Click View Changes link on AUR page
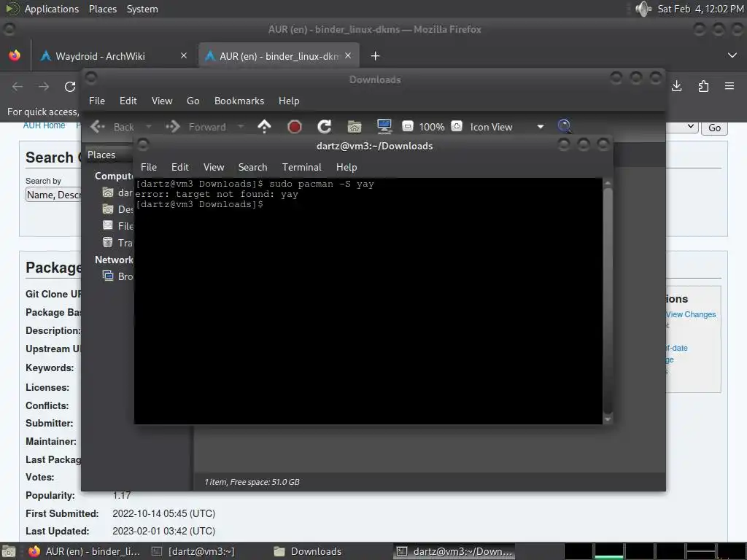Screen dimensions: 747x560 (x=691, y=314)
